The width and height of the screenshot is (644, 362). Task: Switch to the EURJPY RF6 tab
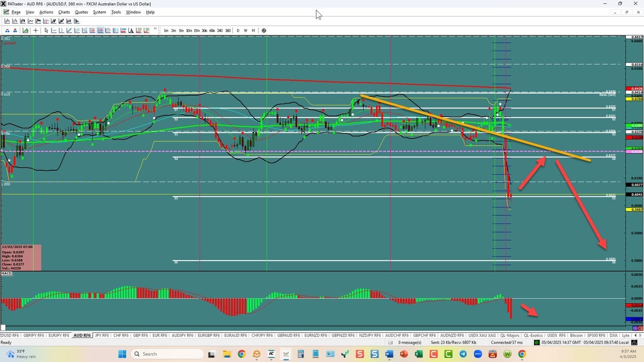click(59, 335)
